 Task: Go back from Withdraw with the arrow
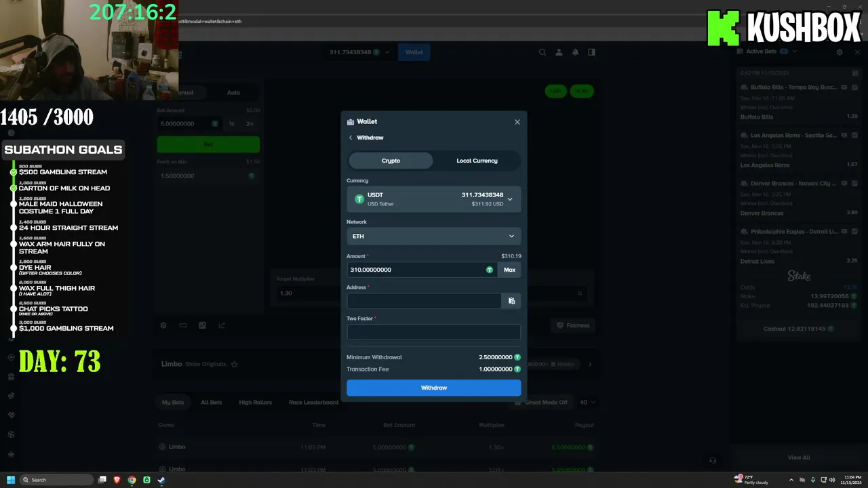[351, 138]
